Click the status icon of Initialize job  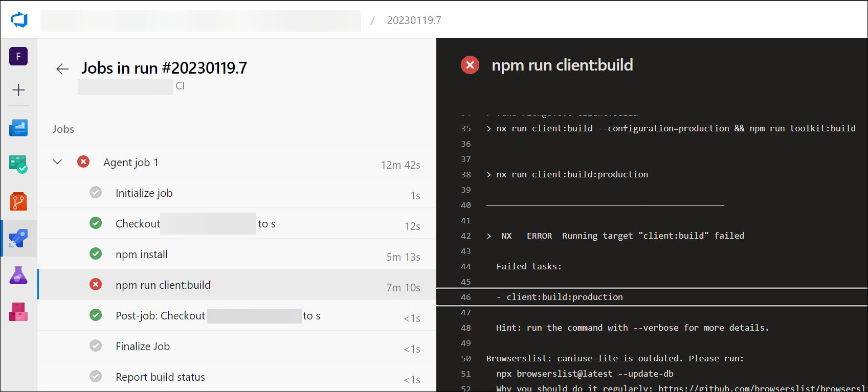tap(96, 192)
